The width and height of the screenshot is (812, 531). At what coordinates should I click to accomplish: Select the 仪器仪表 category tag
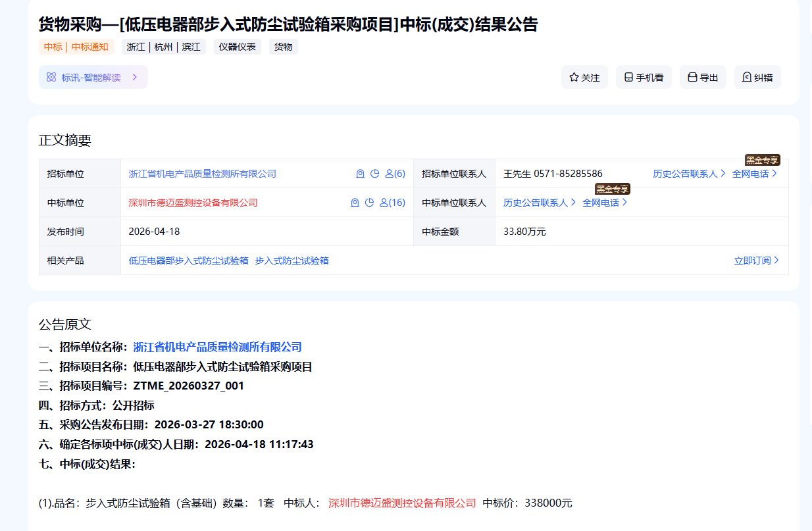[238, 47]
